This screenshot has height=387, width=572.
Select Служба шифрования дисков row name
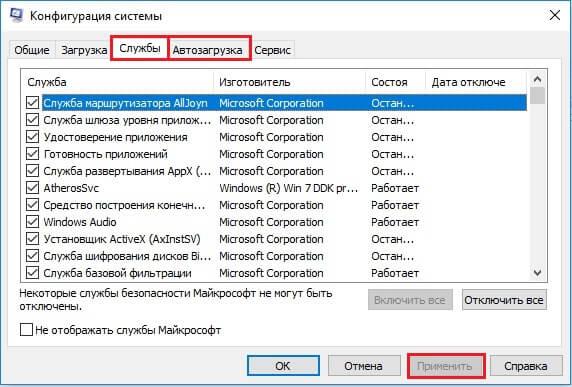coord(127,256)
